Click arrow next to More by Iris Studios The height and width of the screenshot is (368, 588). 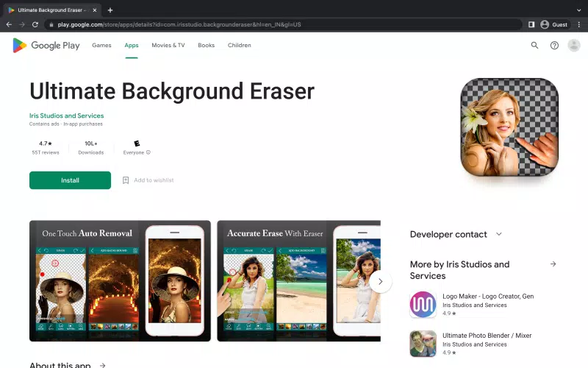tap(553, 264)
